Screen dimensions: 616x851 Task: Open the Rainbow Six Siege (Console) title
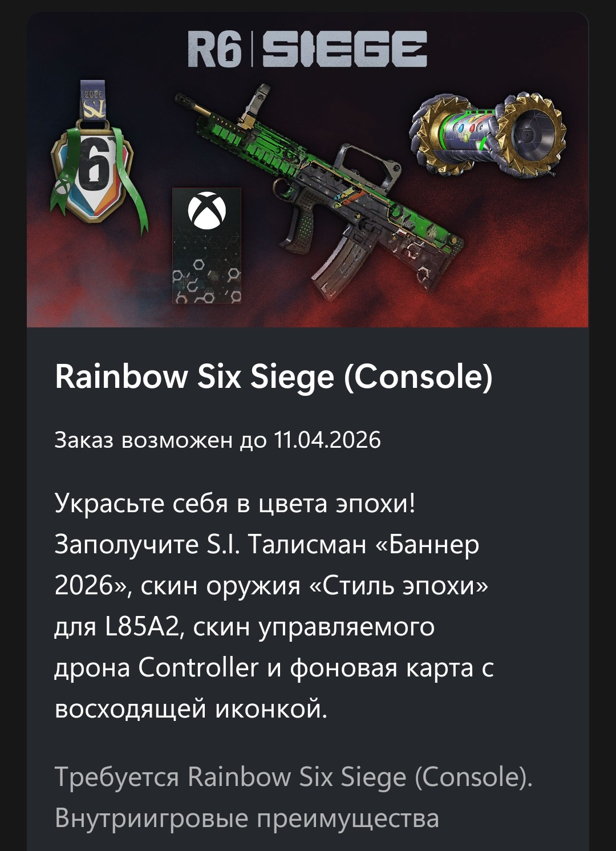point(273,376)
